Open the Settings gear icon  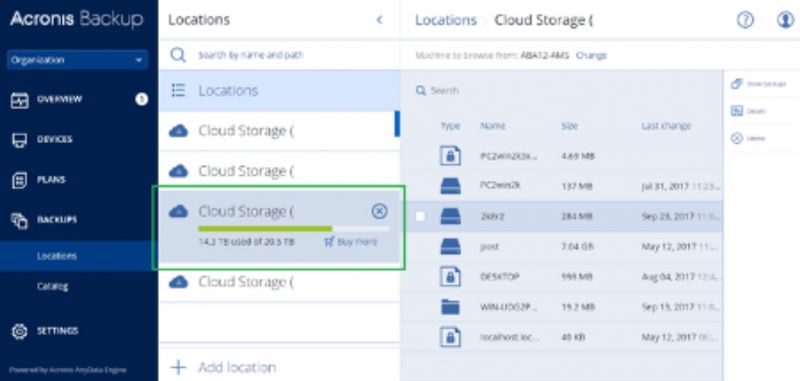(19, 331)
